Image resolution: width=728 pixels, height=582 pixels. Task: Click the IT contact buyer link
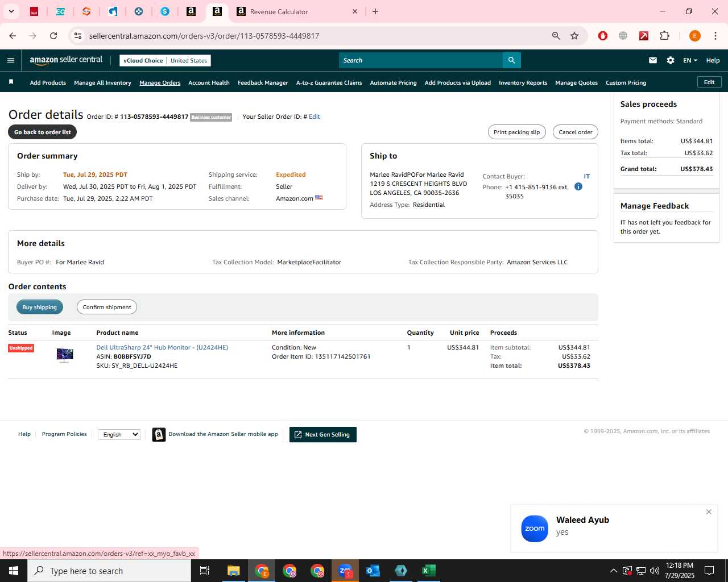click(x=586, y=176)
